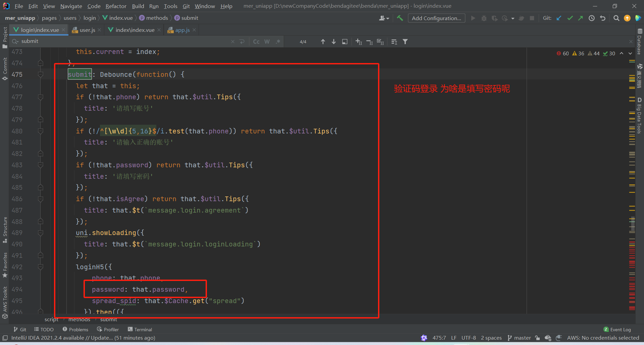Image resolution: width=644 pixels, height=345 pixels.
Task: Click Git Update Project blue arrow
Action: pos(559,18)
